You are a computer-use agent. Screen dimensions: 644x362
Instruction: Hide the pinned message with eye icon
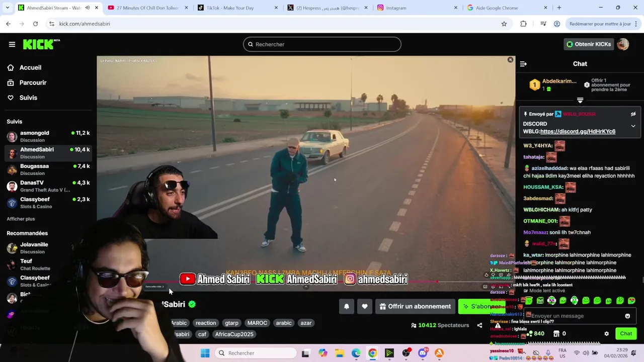pos(633,114)
